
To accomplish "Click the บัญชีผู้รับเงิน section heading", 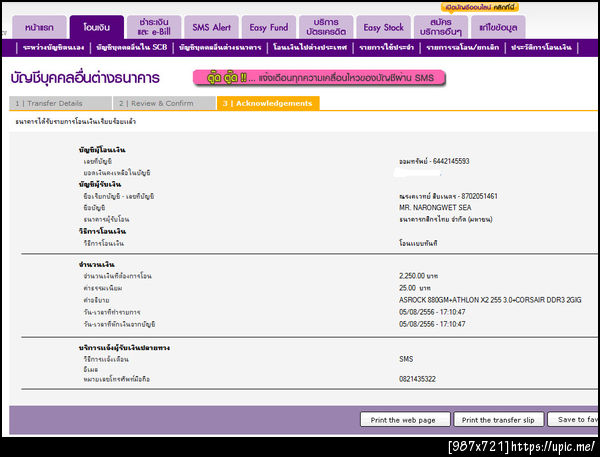I will click(100, 184).
